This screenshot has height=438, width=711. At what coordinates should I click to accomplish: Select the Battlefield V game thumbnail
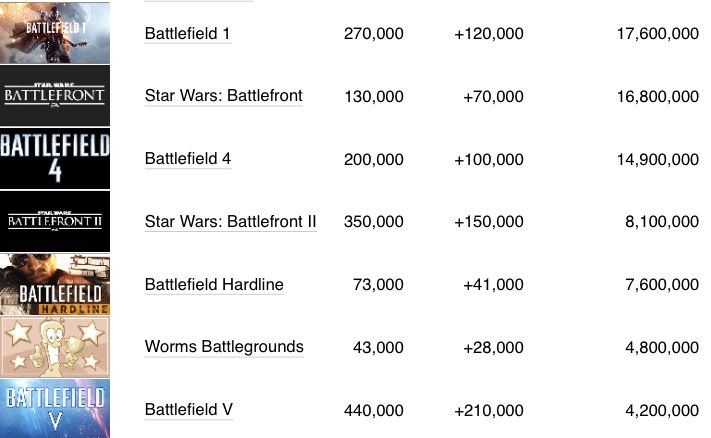tap(55, 409)
